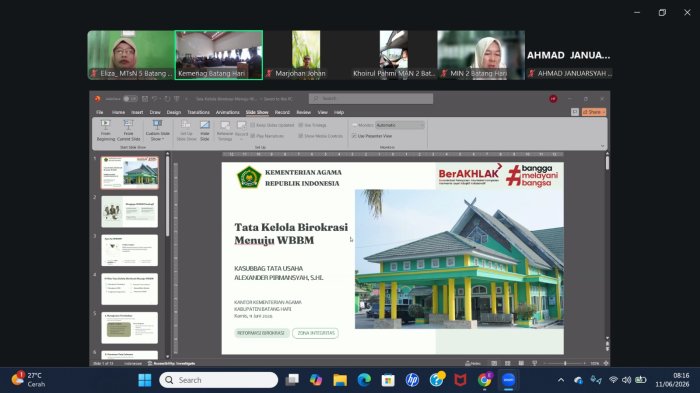700x393 pixels.
Task: Switch to Reading View icon
Action: click(x=521, y=364)
